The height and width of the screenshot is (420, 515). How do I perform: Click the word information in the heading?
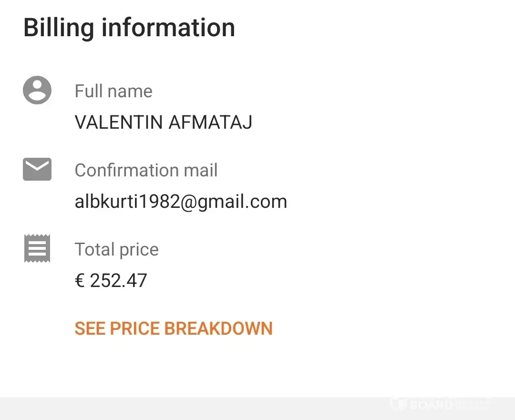point(168,27)
